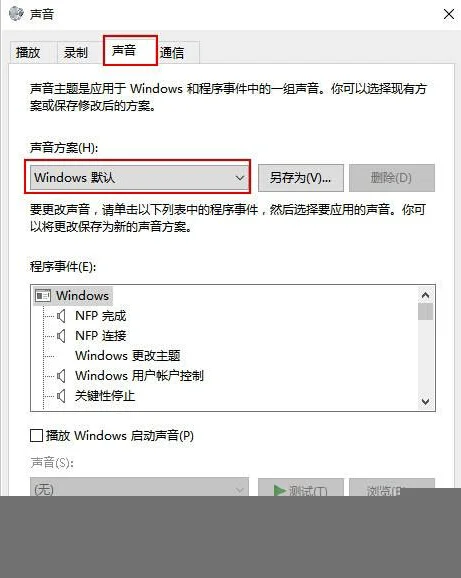
Task: Click the Sound dialog speaker icon in title bar
Action: tap(16, 14)
